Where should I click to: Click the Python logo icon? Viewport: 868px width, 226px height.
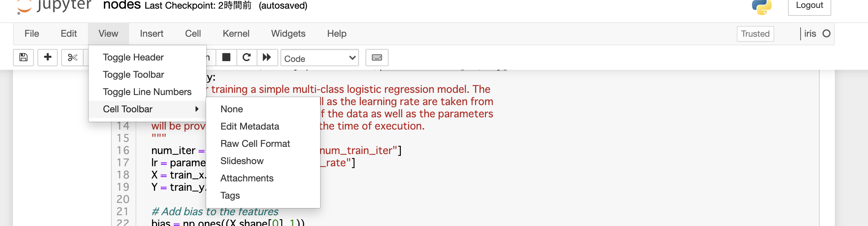[x=762, y=6]
